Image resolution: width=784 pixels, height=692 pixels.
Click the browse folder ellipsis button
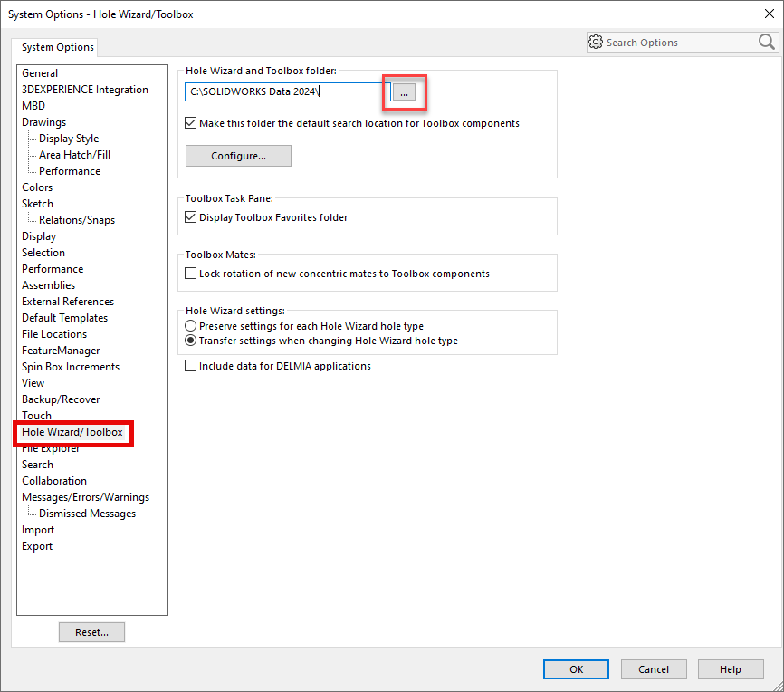[404, 92]
